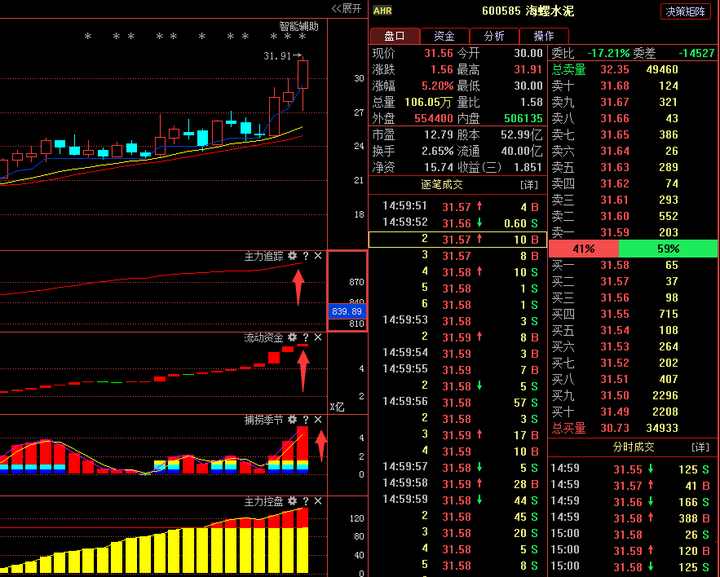Select the 14:59 trade 31.58 388 B
The height and width of the screenshot is (577, 720).
tap(633, 518)
